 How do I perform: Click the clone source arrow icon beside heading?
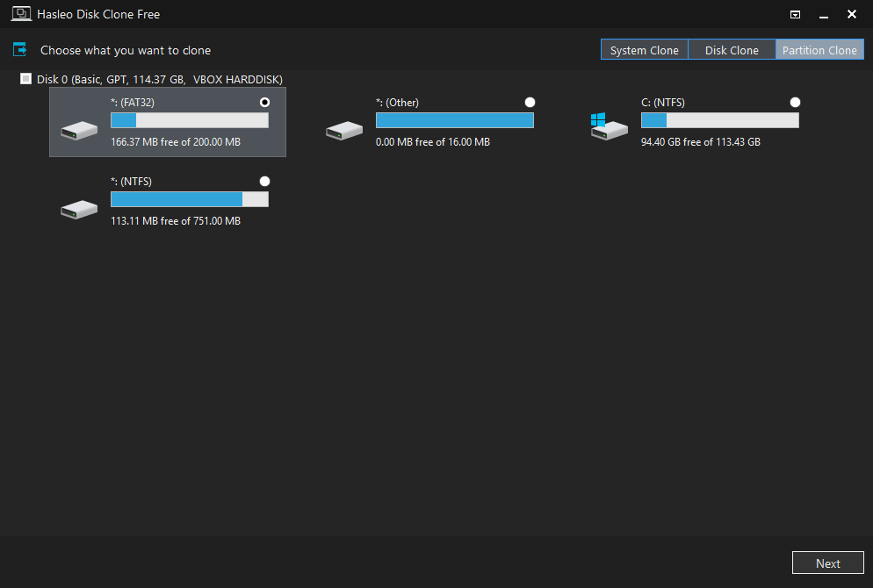(x=20, y=49)
